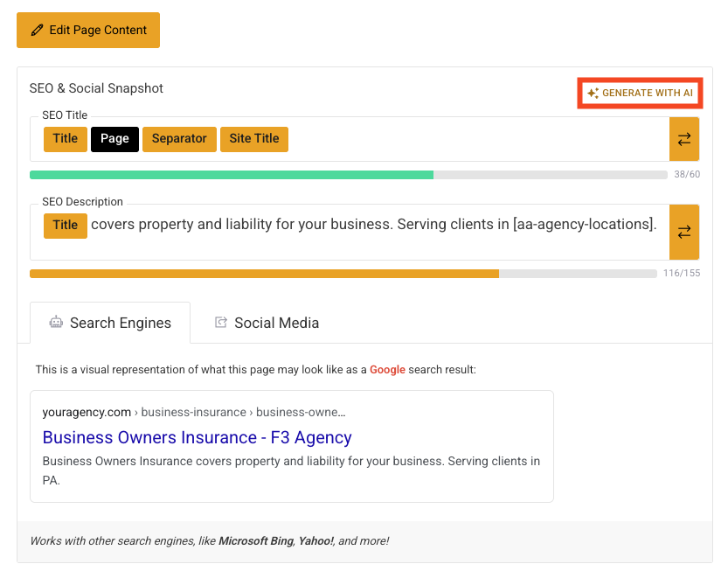Select the Site Title tag in SEO Title
Screen dimensions: 728x585
[x=254, y=139]
